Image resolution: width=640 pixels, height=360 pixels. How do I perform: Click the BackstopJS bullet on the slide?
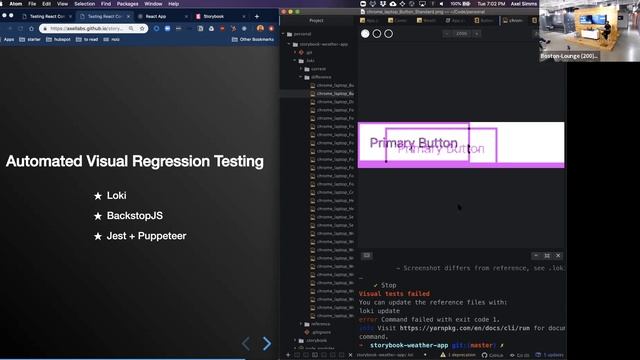click(x=135, y=216)
